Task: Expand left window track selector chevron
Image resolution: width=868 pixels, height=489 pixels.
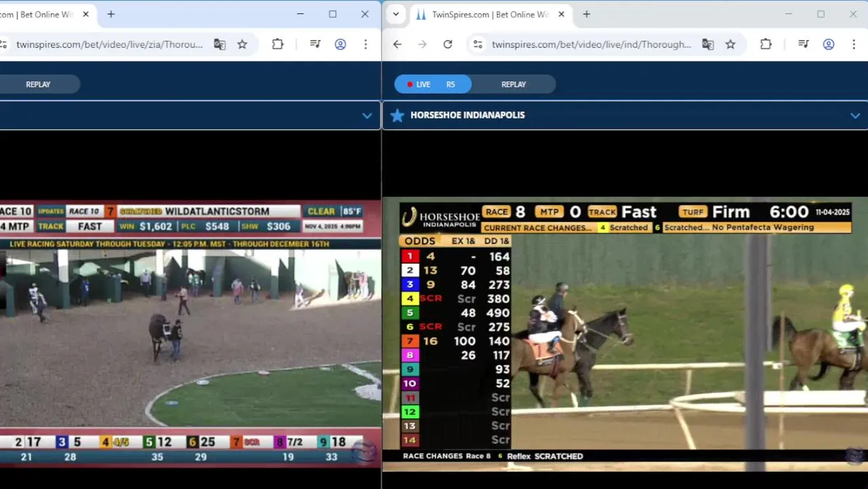Action: tap(367, 115)
